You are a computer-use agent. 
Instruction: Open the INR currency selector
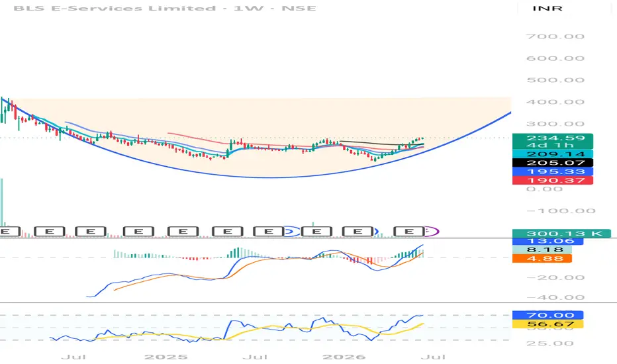coord(547,8)
